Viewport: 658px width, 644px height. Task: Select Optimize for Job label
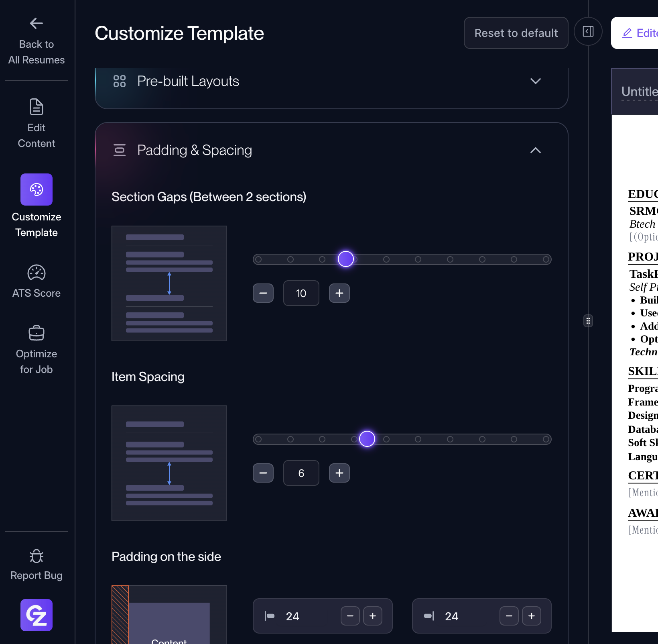coord(37,362)
